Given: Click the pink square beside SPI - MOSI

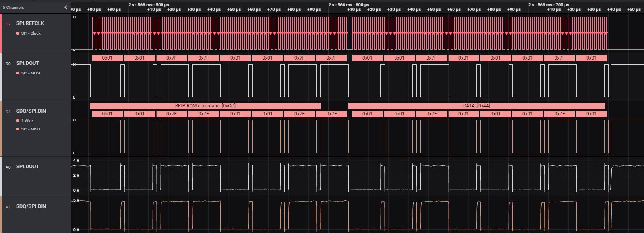Looking at the screenshot, I should [18, 73].
